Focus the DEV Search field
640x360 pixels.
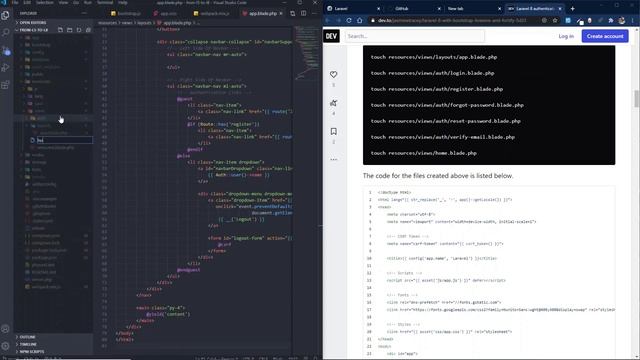415,36
